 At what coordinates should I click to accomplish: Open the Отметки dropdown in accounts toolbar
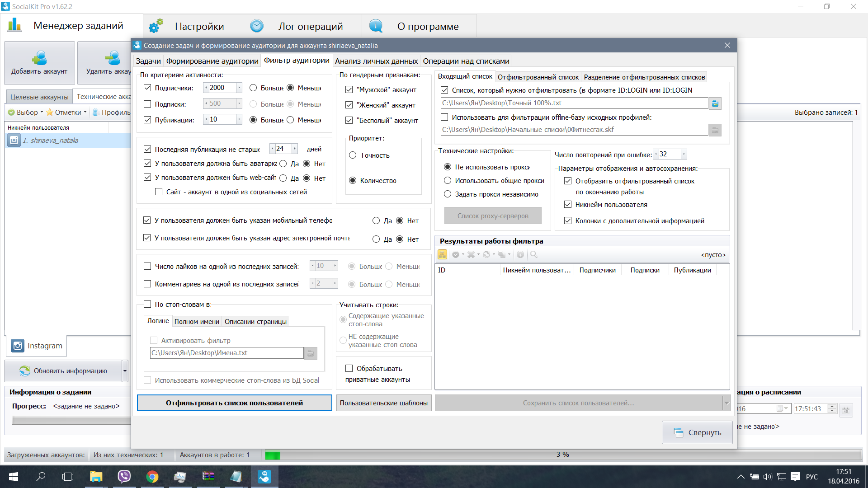66,113
